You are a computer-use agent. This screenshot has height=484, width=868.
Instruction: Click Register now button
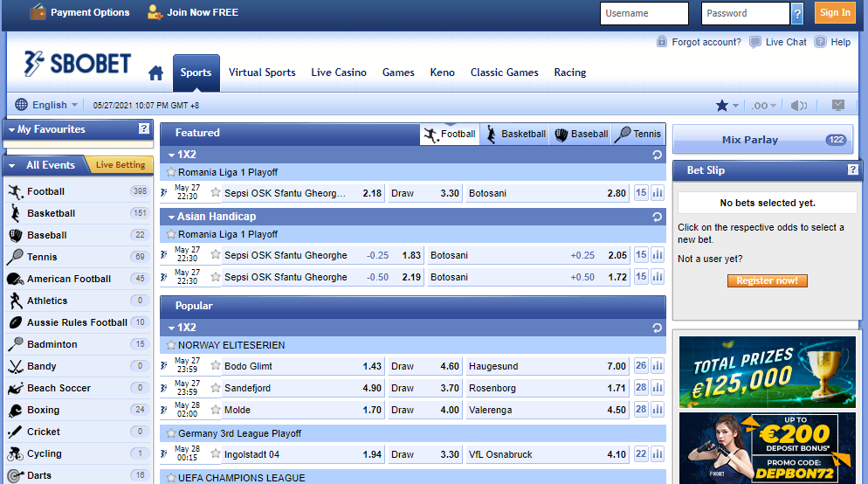pos(768,280)
